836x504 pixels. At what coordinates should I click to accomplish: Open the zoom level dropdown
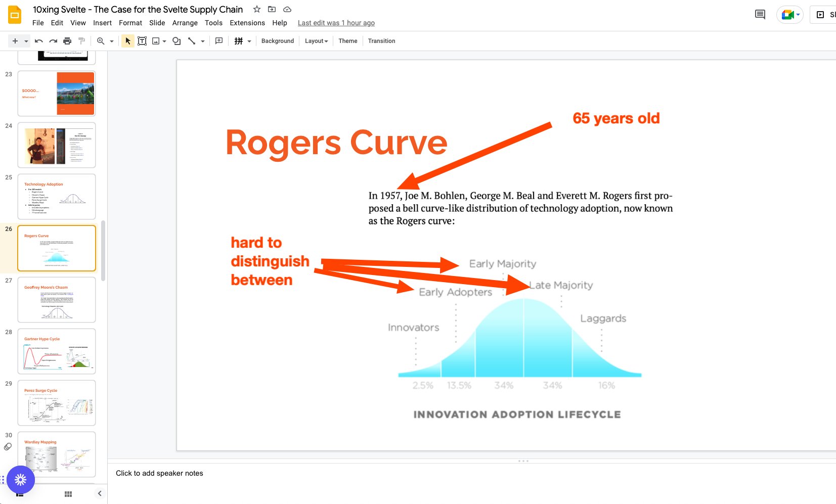tap(112, 41)
